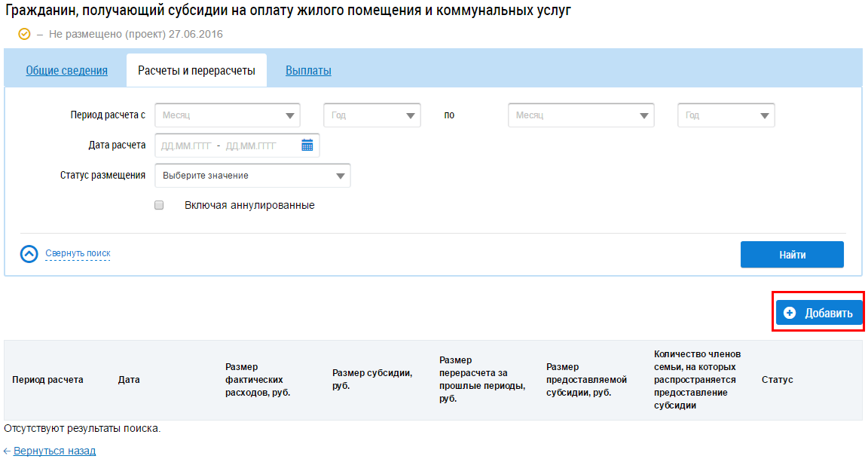
Task: Open the start period Год dropdown
Action: pyautogui.click(x=371, y=115)
